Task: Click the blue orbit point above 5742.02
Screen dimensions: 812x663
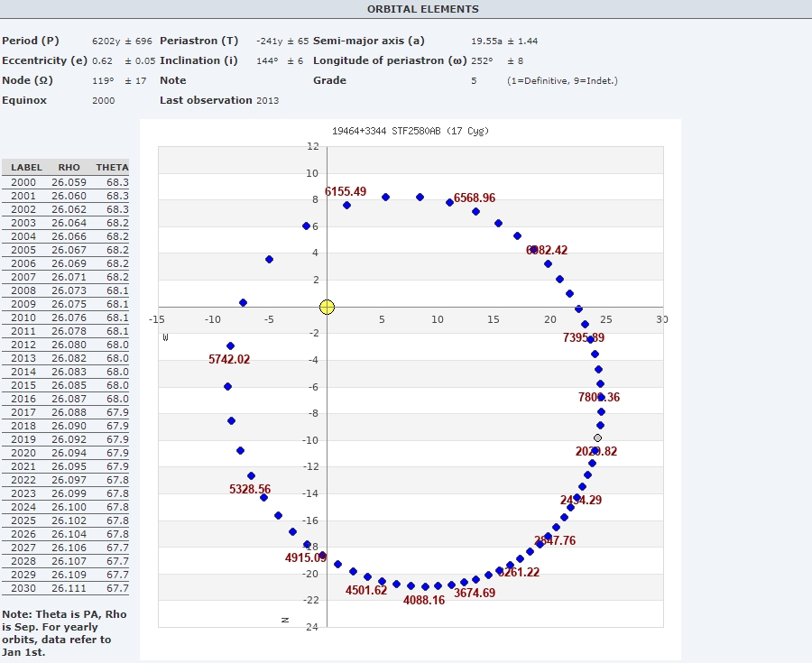Action: click(x=230, y=345)
